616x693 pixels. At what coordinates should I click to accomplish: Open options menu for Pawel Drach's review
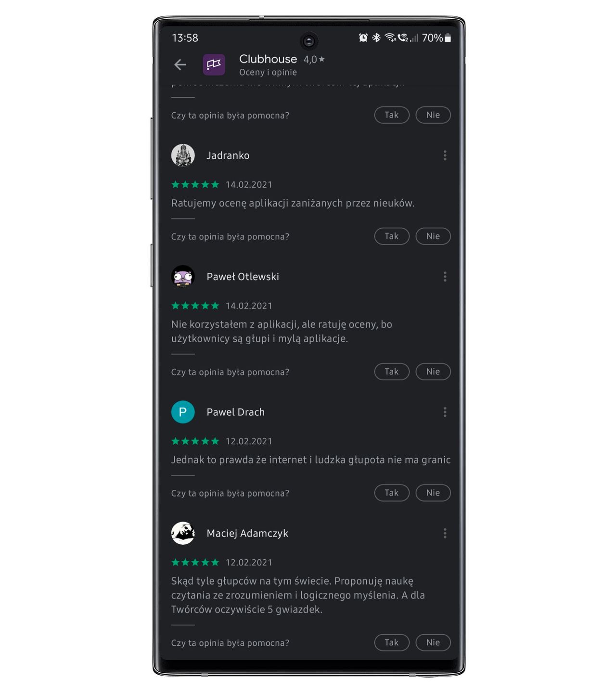coord(445,412)
